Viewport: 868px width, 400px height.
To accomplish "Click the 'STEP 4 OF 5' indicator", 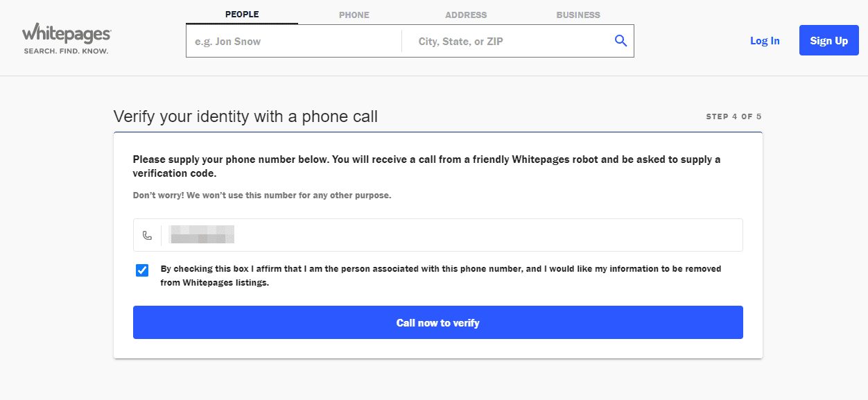I will [734, 116].
